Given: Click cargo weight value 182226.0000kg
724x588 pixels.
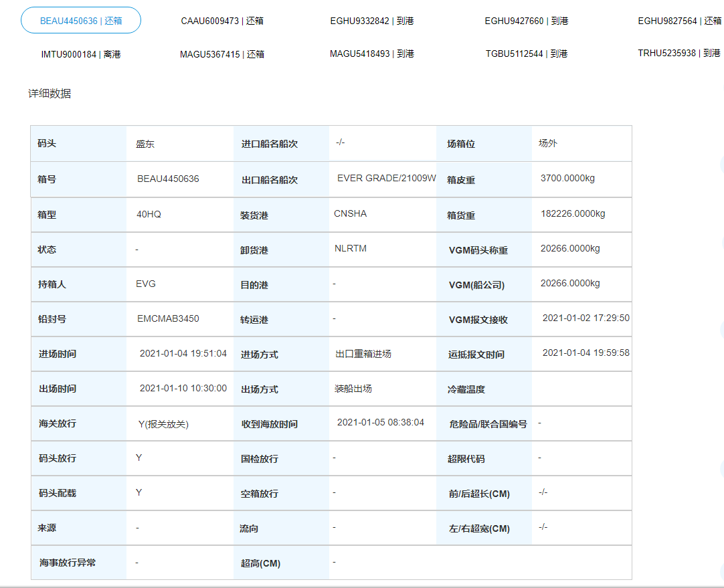Looking at the screenshot, I should click(x=573, y=213).
